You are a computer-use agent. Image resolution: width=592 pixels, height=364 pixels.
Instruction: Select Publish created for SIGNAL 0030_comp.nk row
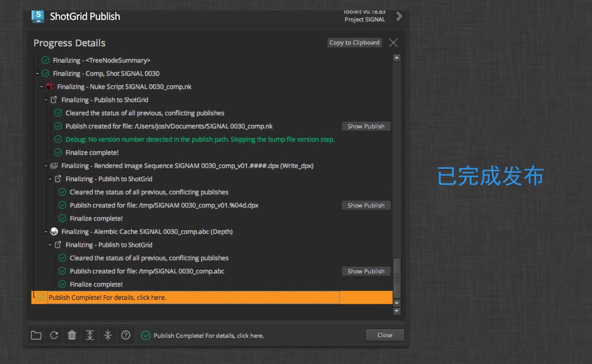(169, 126)
